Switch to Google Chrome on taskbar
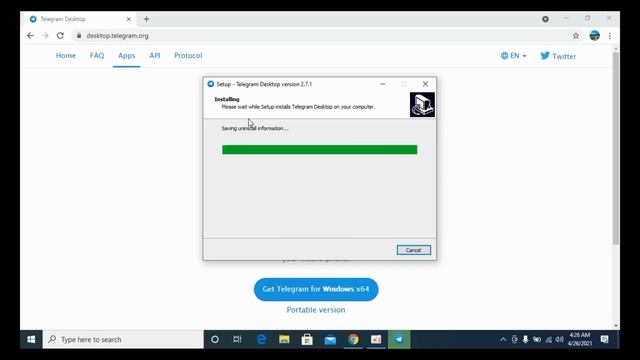Image resolution: width=640 pixels, height=360 pixels. pyautogui.click(x=353, y=339)
